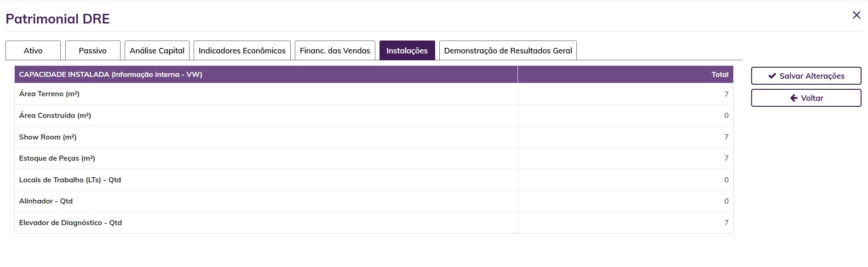This screenshot has width=868, height=267.
Task: Click Locais de Trabalho (LTs) quantity field
Action: (x=625, y=180)
